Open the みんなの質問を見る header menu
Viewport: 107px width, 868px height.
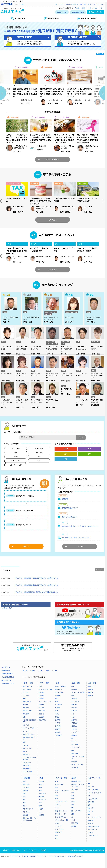pos(87,19)
